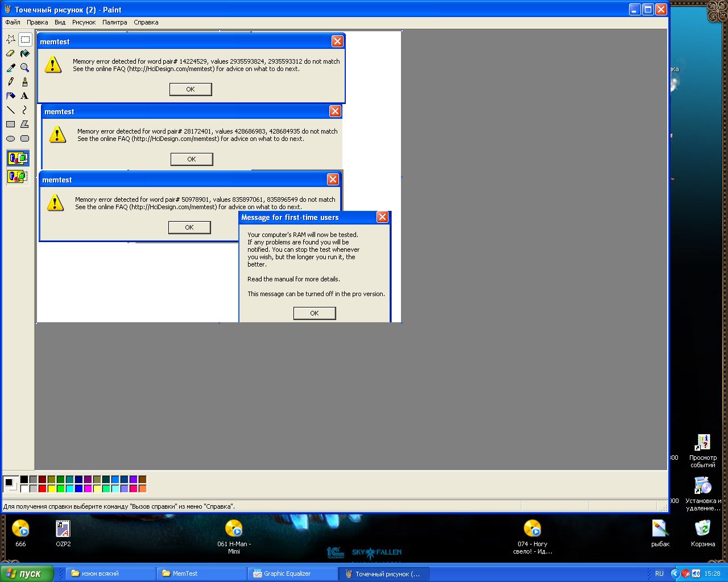The height and width of the screenshot is (582, 728).
Task: Open the Файл menu
Action: [x=13, y=23]
